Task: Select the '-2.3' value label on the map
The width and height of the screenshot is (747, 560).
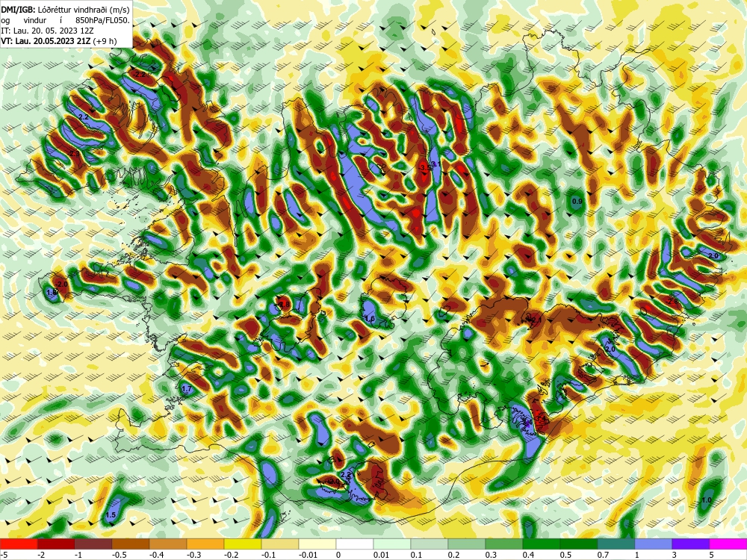Action: coord(74,154)
